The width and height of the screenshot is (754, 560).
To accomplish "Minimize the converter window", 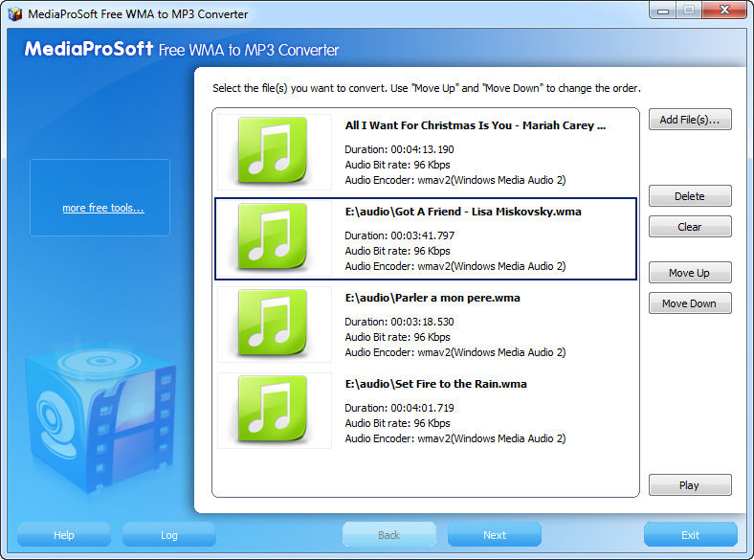I will coord(663,11).
